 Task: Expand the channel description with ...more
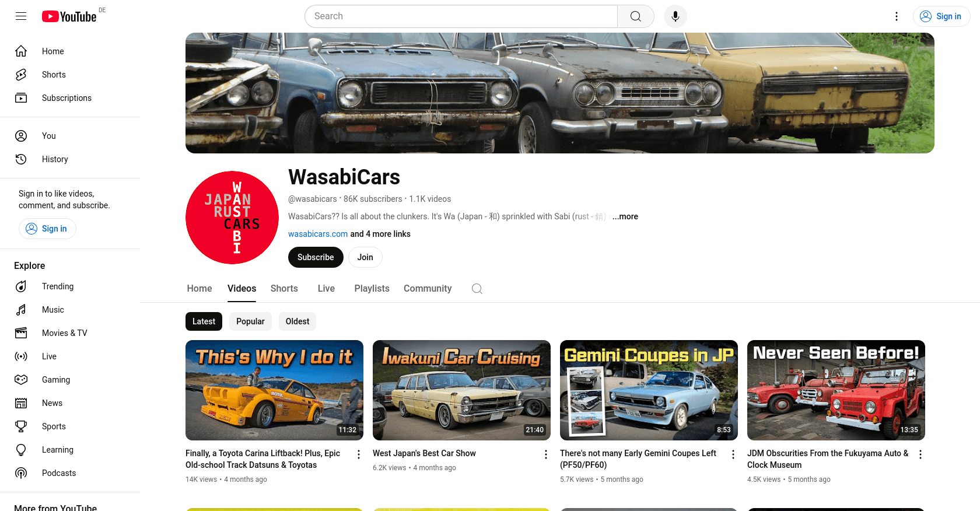pos(625,216)
